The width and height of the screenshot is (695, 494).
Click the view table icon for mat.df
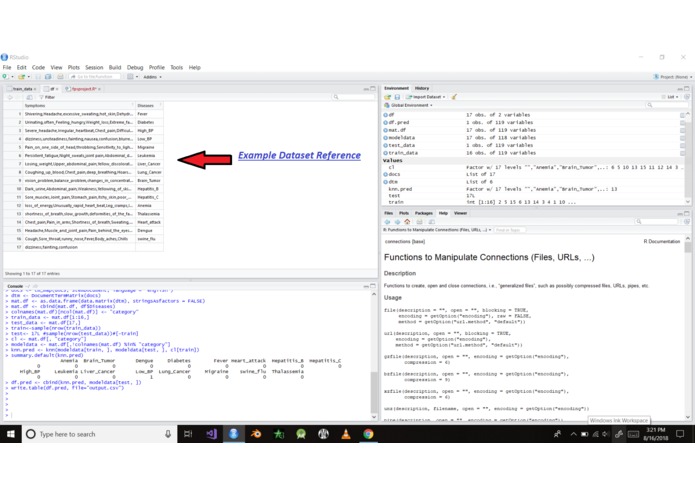click(x=683, y=130)
